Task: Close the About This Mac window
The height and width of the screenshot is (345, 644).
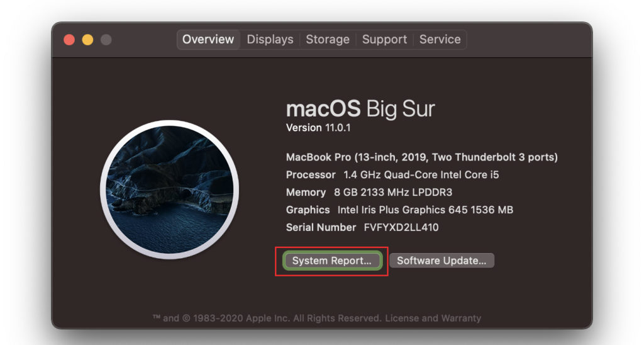Action: pos(69,40)
